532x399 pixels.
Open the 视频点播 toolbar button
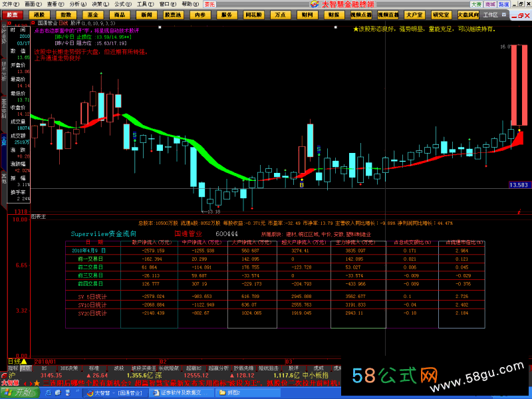tap(361, 15)
